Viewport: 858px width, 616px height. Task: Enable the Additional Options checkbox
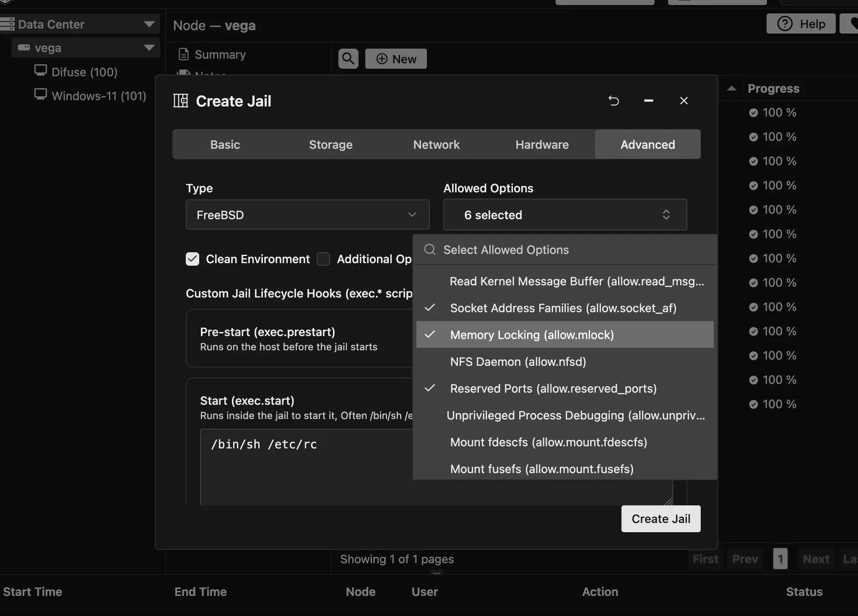click(x=323, y=259)
